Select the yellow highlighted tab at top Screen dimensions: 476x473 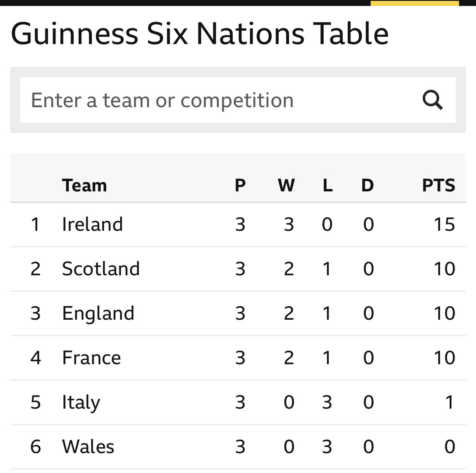point(415,3)
